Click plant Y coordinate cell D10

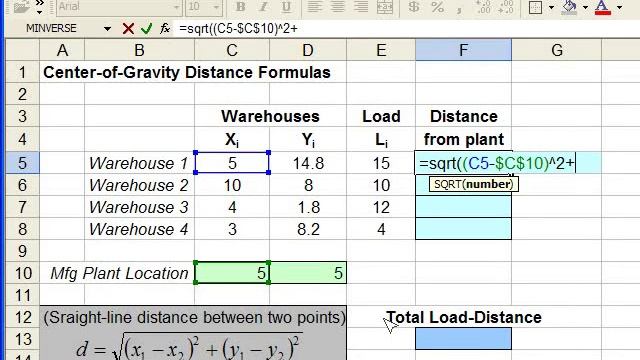coord(308,273)
